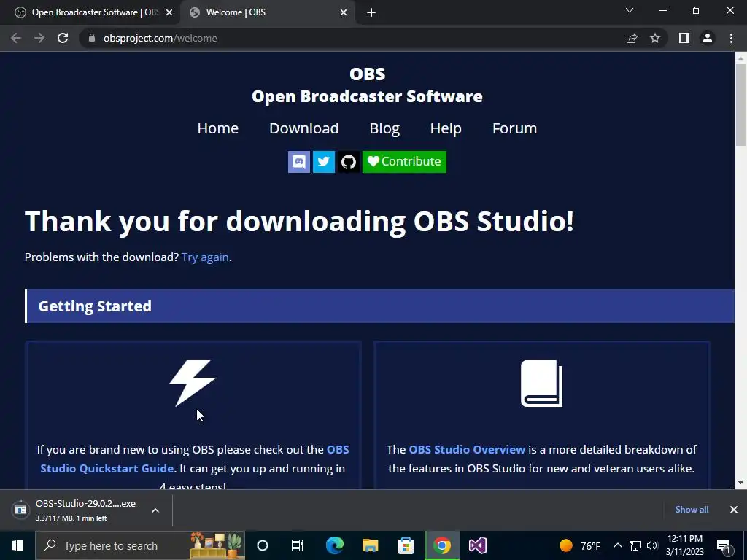Open the OBS Studio Overview link
The height and width of the screenshot is (560, 747).
[467, 449]
